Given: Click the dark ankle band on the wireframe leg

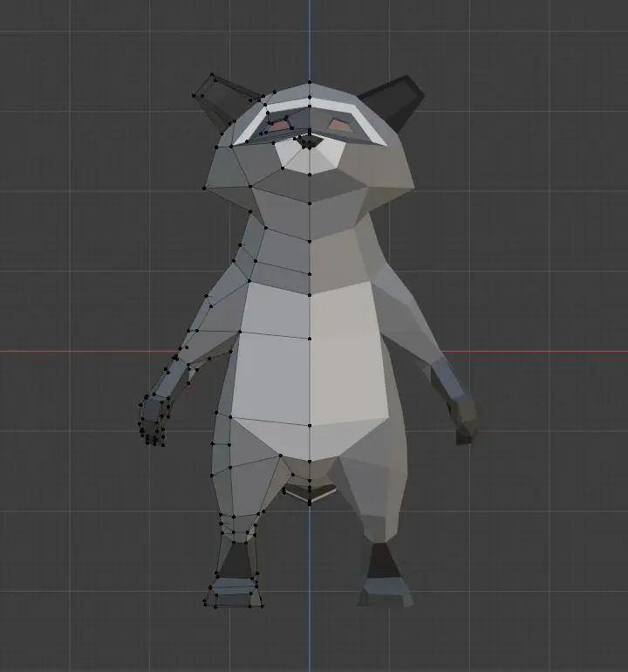Looking at the screenshot, I should (235, 559).
